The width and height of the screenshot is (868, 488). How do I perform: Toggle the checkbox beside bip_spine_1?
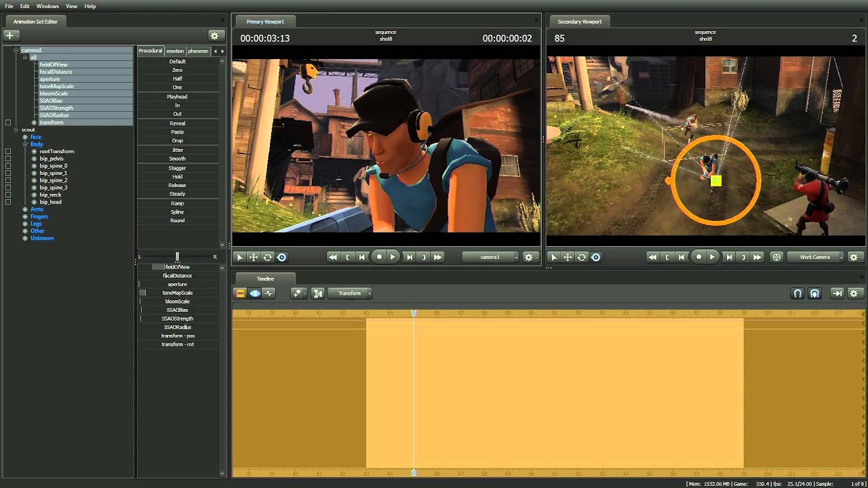[x=8, y=174]
